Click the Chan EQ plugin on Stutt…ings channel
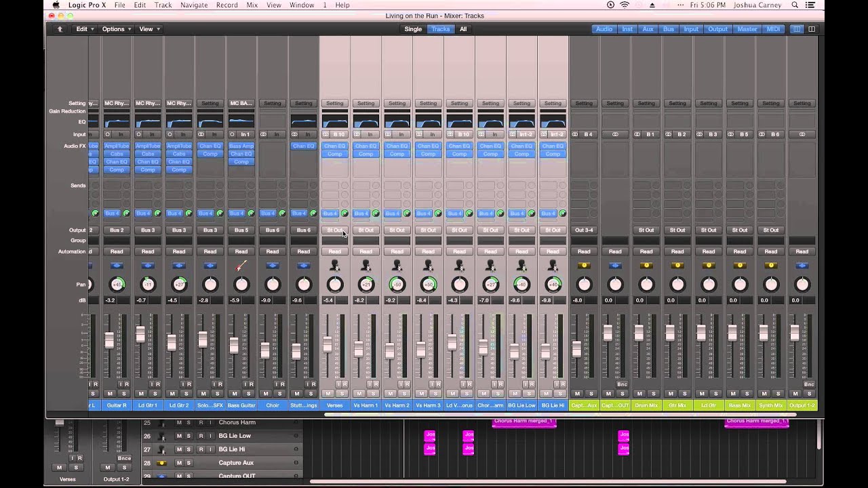This screenshot has height=488, width=868. click(x=304, y=146)
